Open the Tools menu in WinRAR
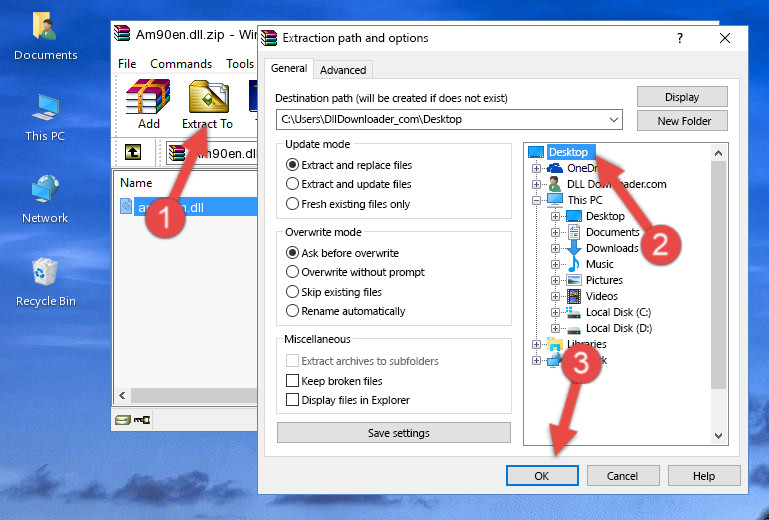769x520 pixels. coord(240,64)
